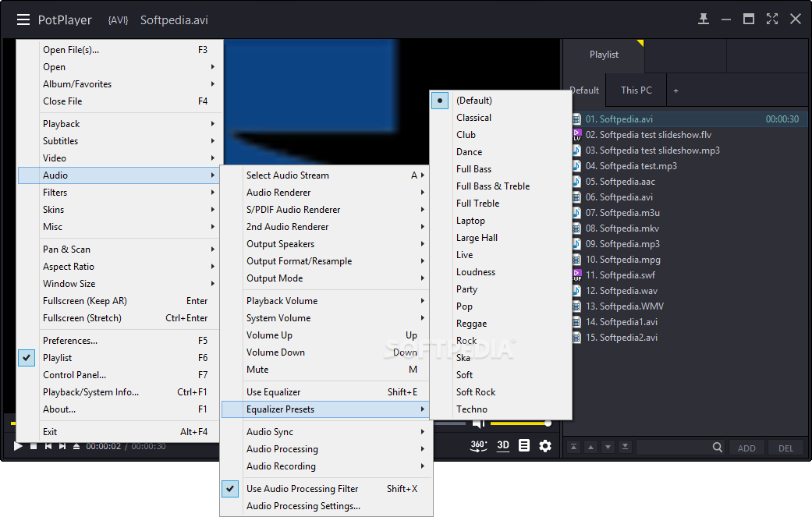Skip to the previous file

coord(48,446)
